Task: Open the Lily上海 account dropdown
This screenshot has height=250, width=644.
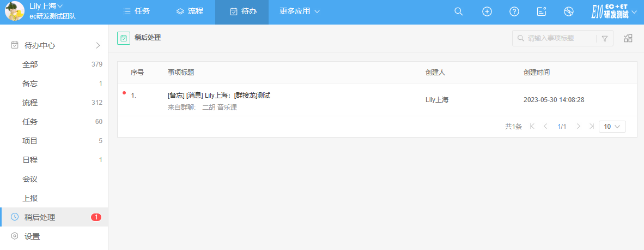Action: 46,6
